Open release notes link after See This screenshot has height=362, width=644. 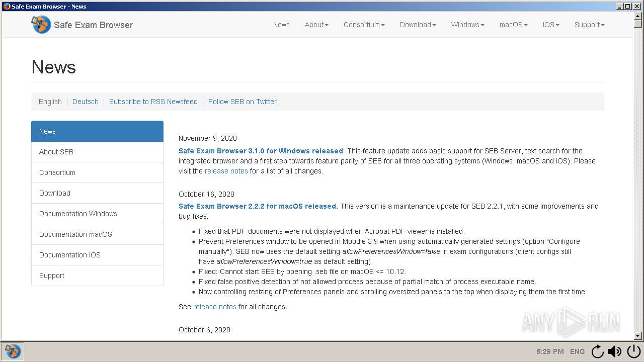(x=215, y=307)
